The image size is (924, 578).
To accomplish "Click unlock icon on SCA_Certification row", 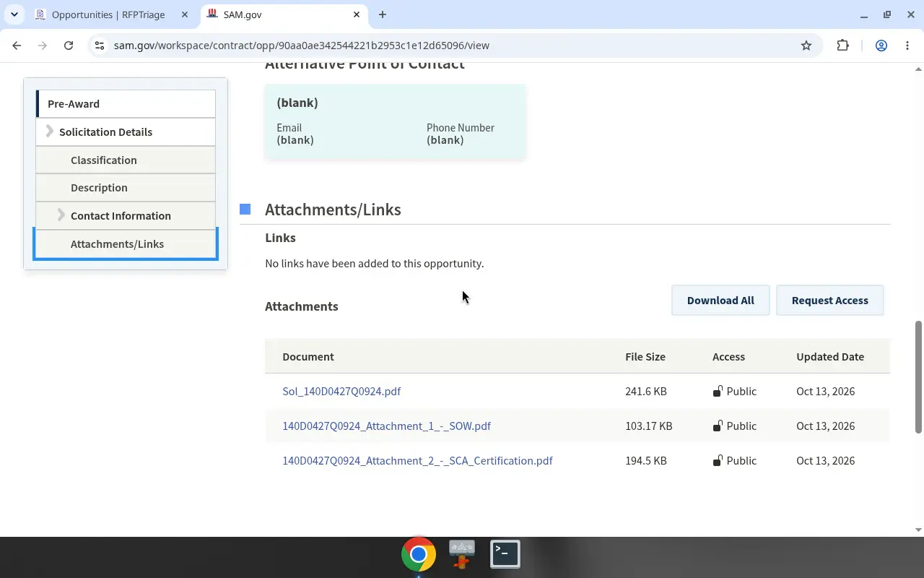I will pyautogui.click(x=718, y=460).
